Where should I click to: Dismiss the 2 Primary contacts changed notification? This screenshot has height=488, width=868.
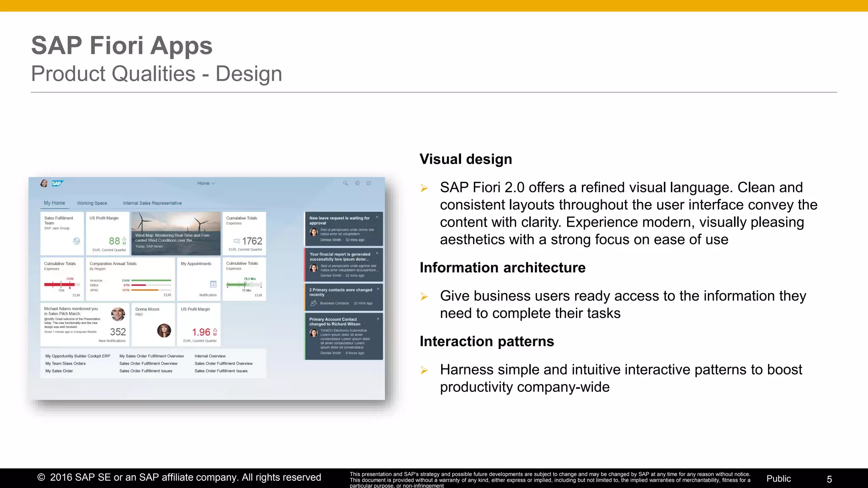pyautogui.click(x=378, y=289)
